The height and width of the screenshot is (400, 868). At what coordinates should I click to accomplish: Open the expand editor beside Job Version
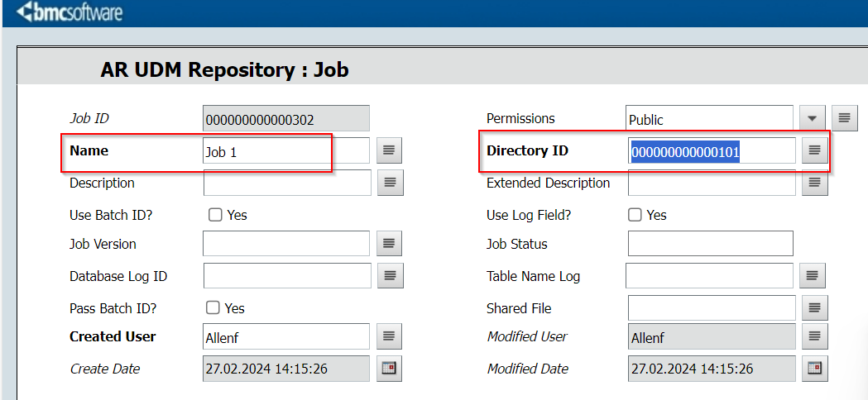pyautogui.click(x=389, y=244)
